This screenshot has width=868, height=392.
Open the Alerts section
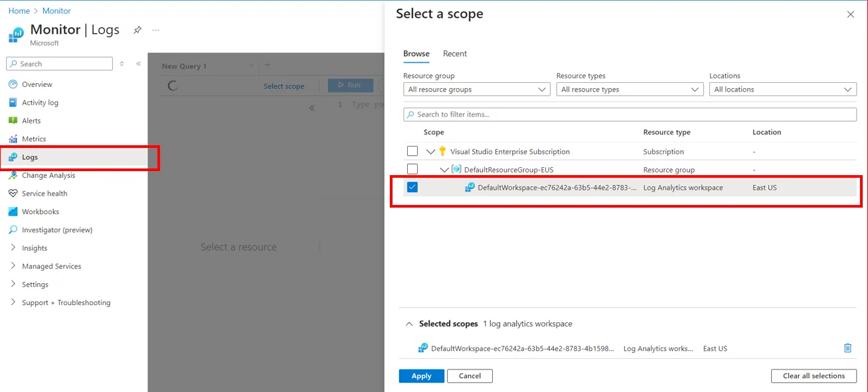pyautogui.click(x=30, y=120)
